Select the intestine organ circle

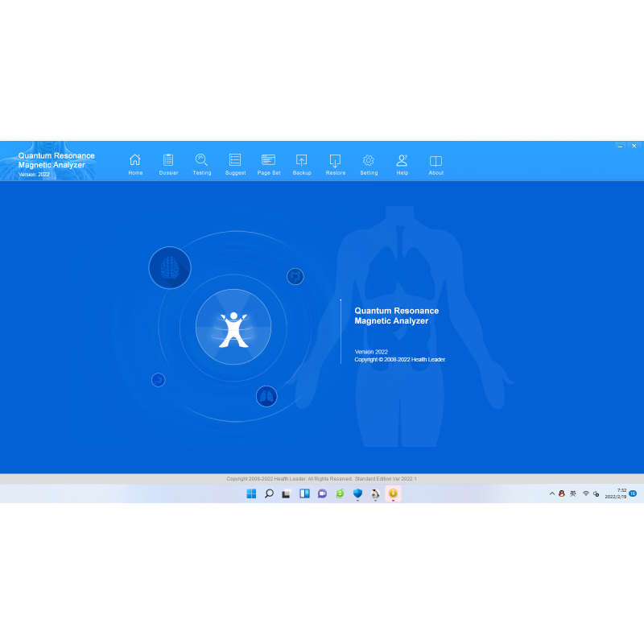(295, 276)
